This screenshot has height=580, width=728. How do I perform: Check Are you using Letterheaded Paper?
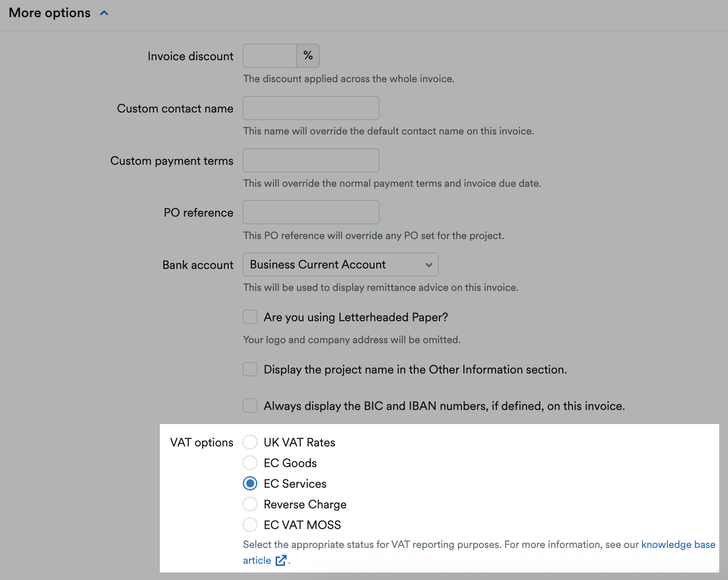250,317
